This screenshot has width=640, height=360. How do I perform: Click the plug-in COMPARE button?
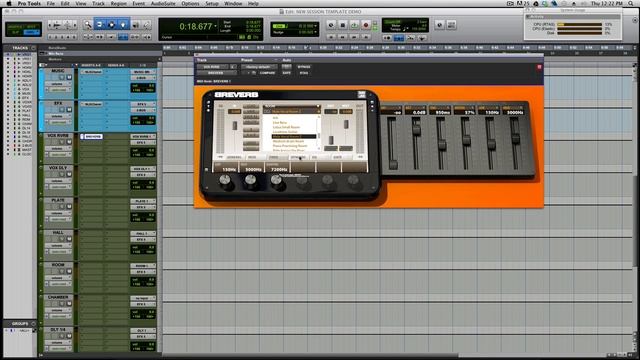(x=267, y=73)
